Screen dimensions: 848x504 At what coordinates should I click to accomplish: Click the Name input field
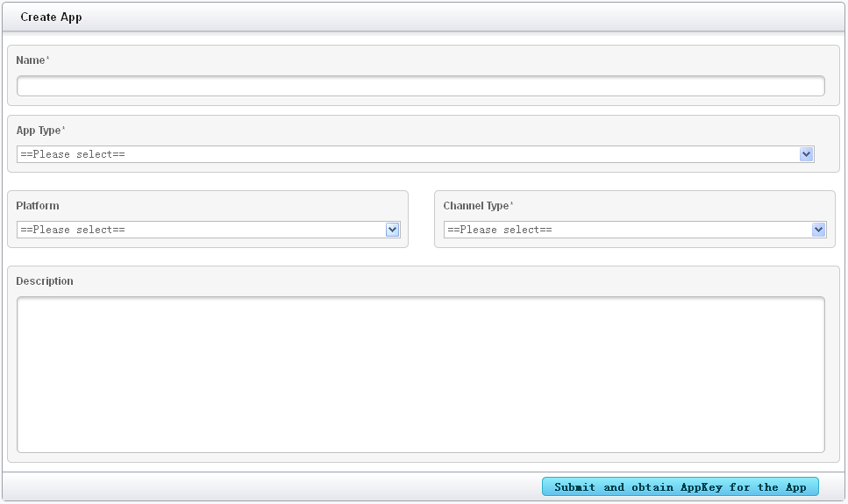coord(421,86)
